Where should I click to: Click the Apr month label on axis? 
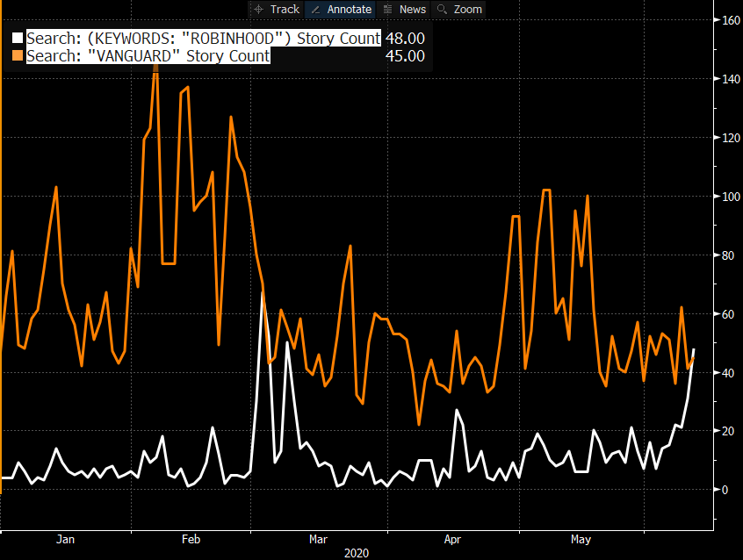[452, 539]
